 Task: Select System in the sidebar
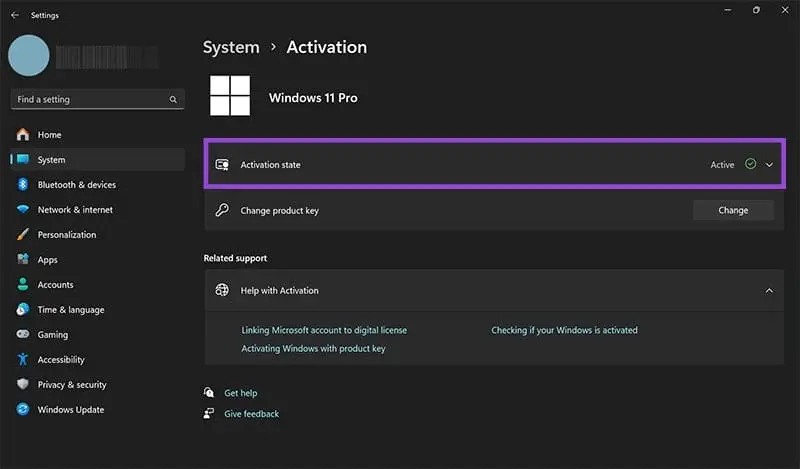click(x=97, y=160)
